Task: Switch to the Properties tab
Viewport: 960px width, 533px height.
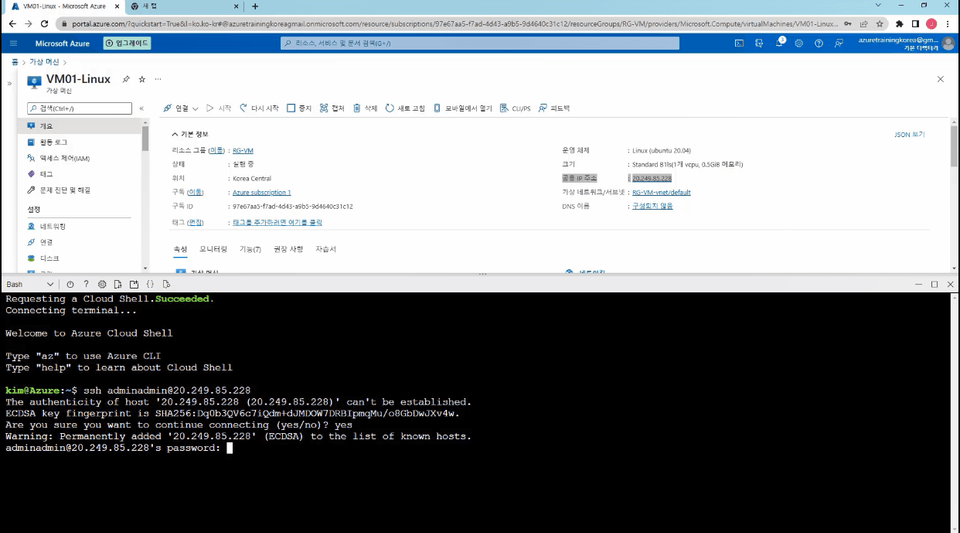Action: pyautogui.click(x=180, y=249)
